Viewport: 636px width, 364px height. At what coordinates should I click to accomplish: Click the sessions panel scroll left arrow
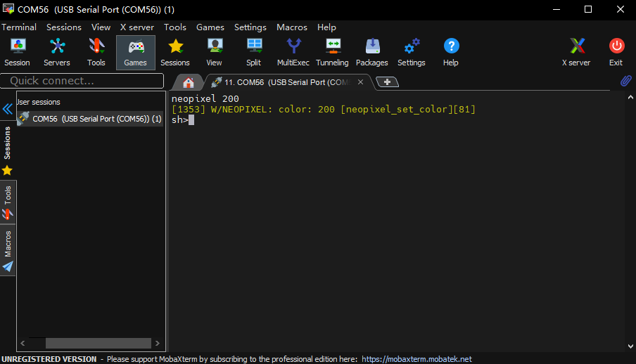[x=23, y=344]
